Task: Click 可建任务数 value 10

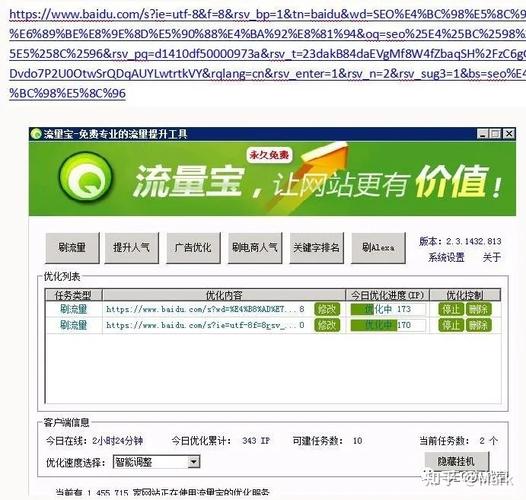Action: [358, 441]
